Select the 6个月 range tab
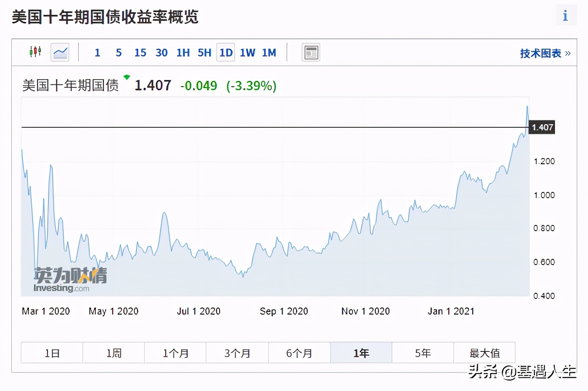588x391 pixels. coord(299,353)
